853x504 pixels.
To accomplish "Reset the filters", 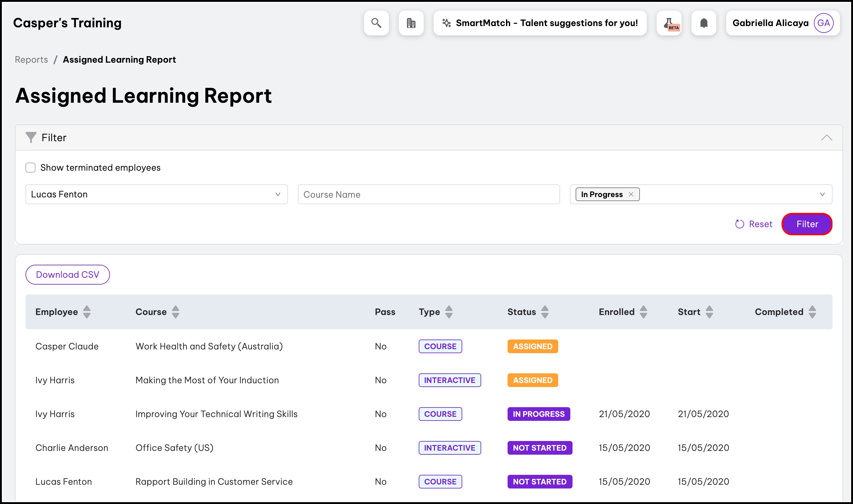I will [753, 224].
